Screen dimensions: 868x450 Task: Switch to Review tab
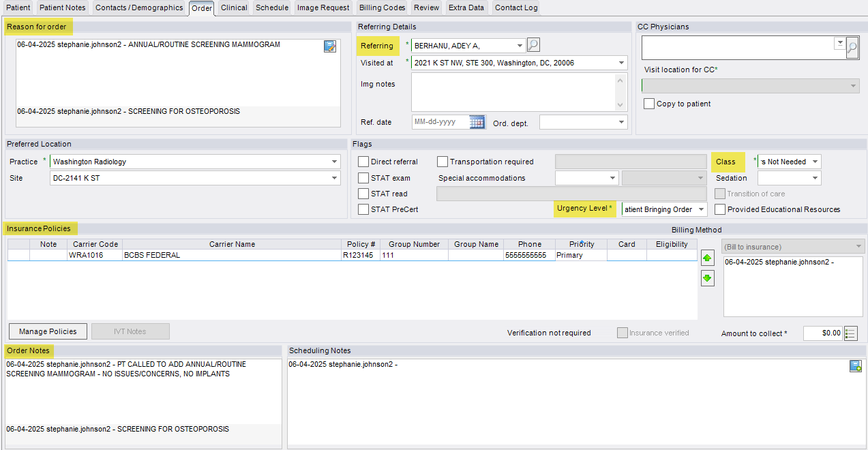coord(426,7)
